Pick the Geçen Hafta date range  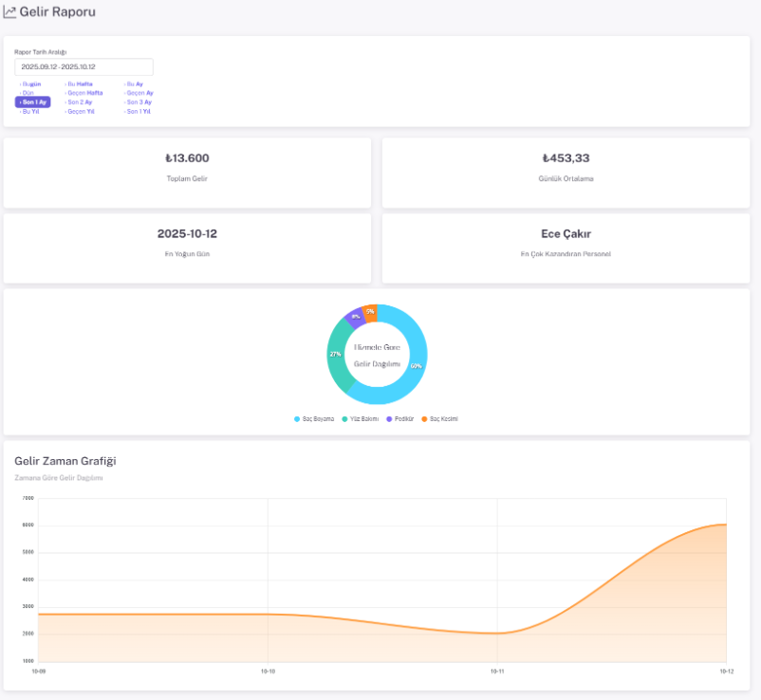pos(84,93)
